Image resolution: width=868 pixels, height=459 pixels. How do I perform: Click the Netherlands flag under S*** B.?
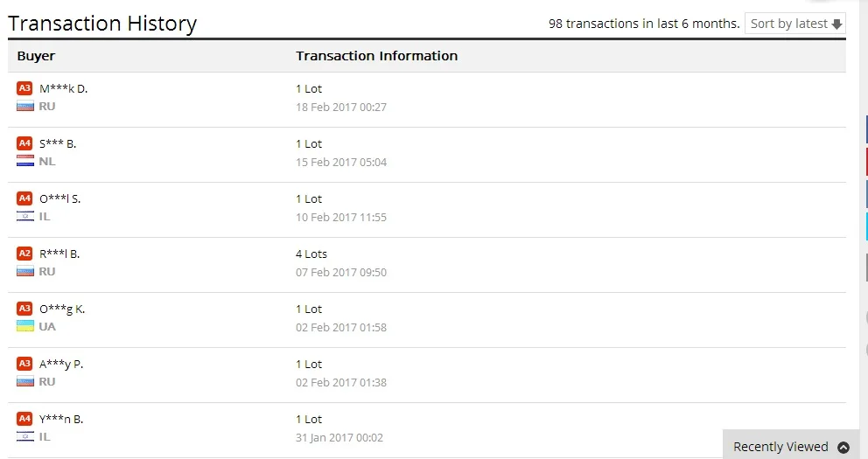tap(24, 161)
